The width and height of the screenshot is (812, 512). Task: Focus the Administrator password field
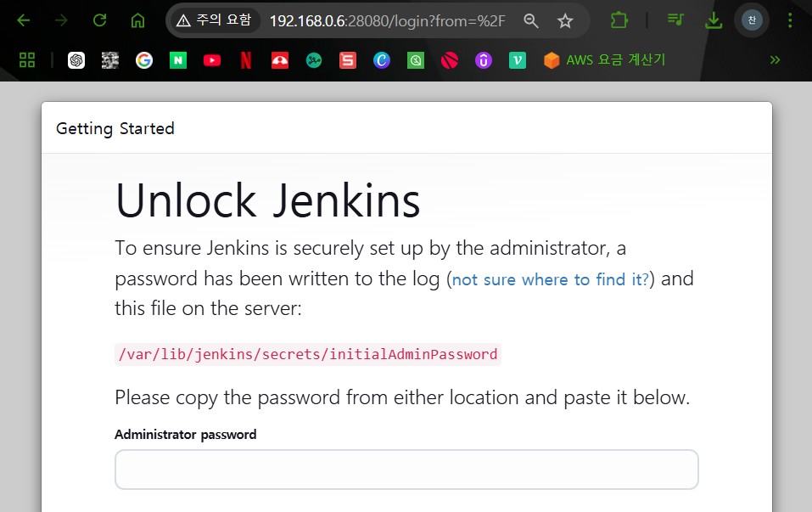(x=406, y=470)
